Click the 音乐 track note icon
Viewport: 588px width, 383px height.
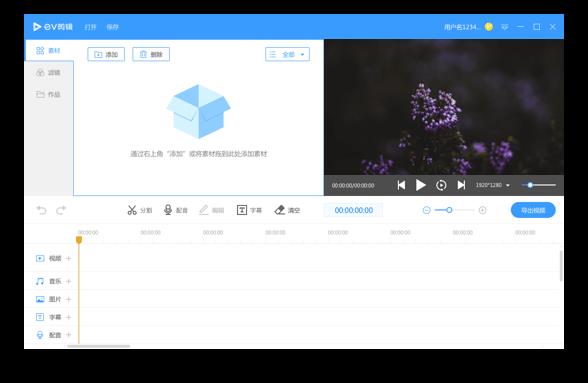point(40,281)
